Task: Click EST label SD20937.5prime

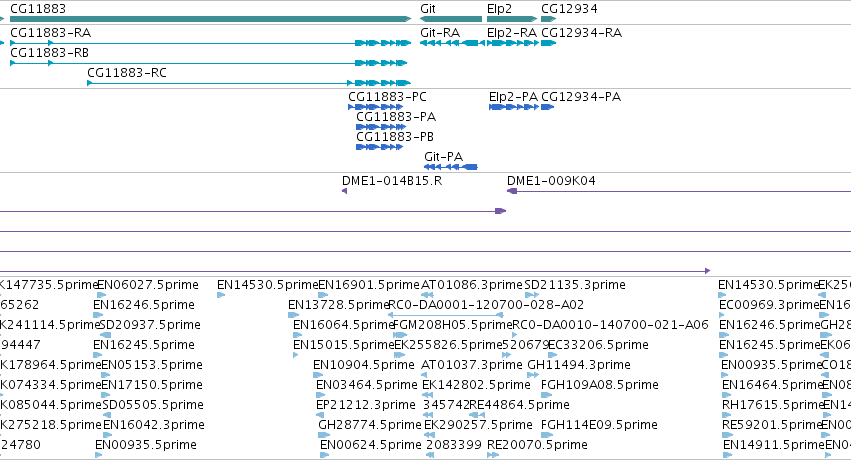Action: [x=150, y=325]
